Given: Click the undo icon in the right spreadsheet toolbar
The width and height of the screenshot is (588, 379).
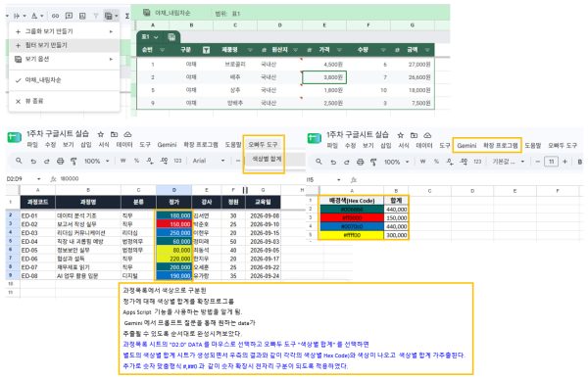Looking at the screenshot, I should [x=333, y=162].
